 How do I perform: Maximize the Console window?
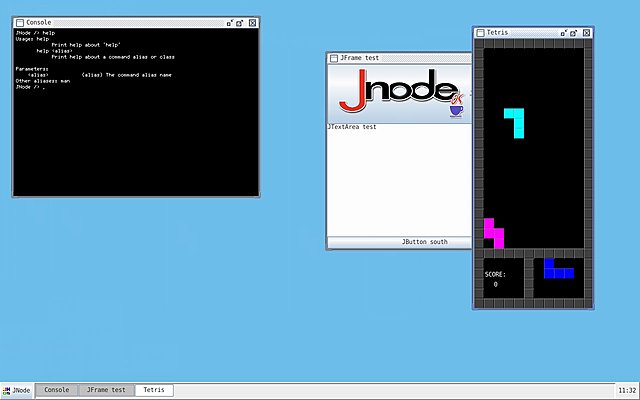[x=240, y=23]
